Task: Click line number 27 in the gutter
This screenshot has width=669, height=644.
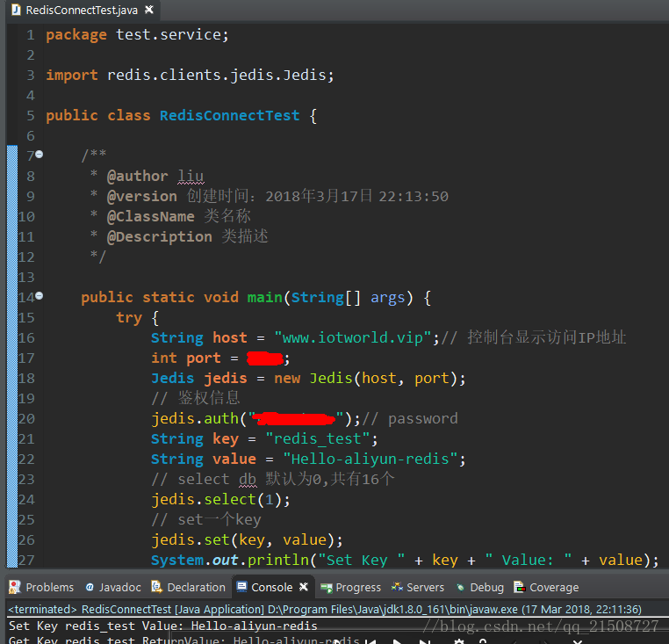Action: click(26, 560)
